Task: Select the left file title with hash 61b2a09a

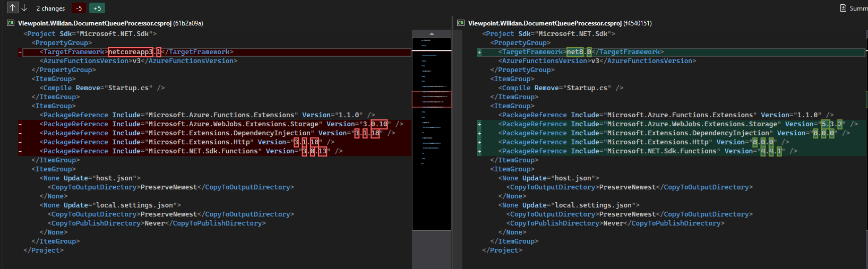Action: pos(110,23)
